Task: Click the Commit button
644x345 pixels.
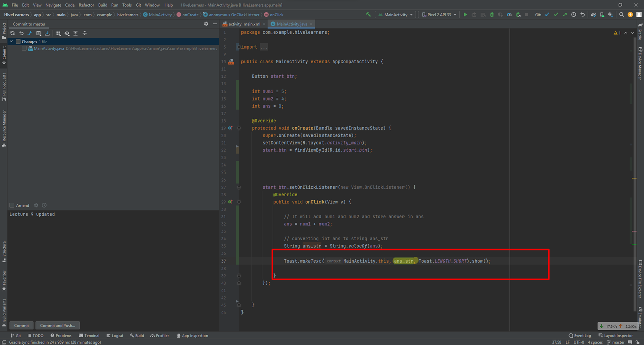Action: [x=22, y=325]
